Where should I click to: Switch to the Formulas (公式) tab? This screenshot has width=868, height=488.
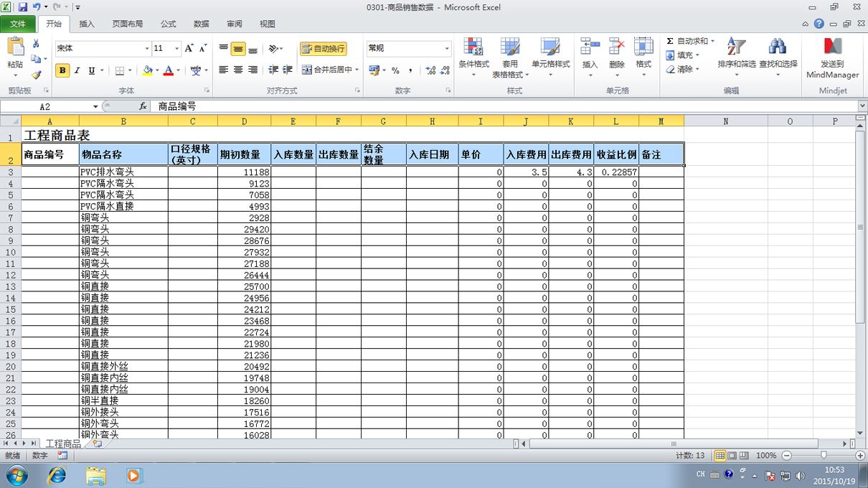pos(169,24)
